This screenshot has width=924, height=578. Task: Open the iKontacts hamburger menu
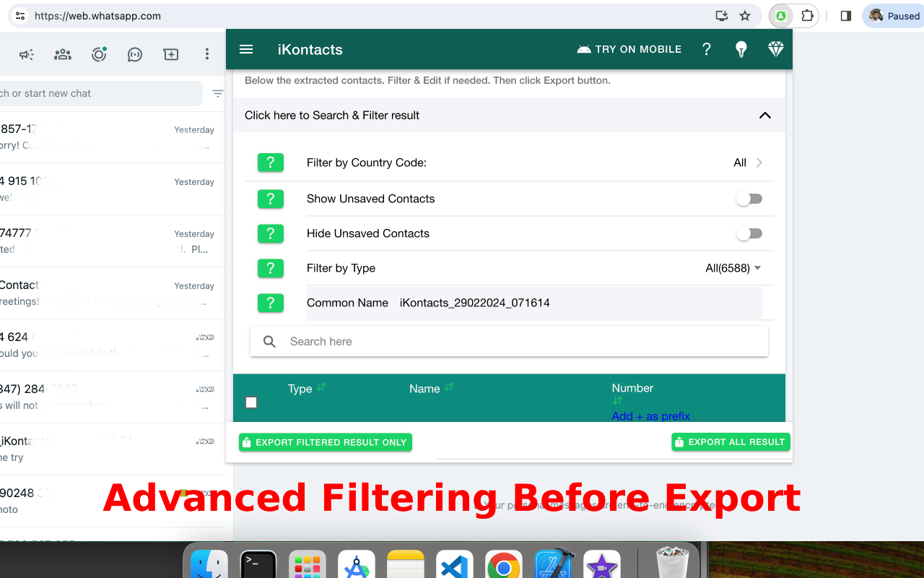[x=246, y=49]
